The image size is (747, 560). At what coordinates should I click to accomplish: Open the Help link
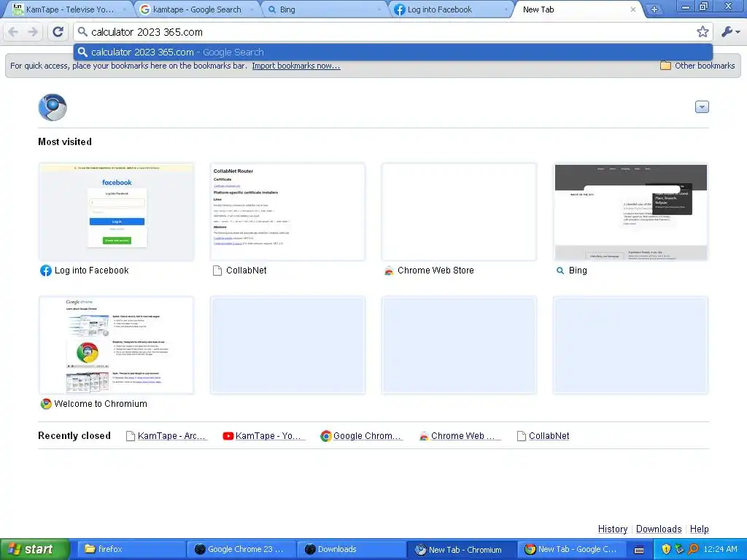(700, 529)
